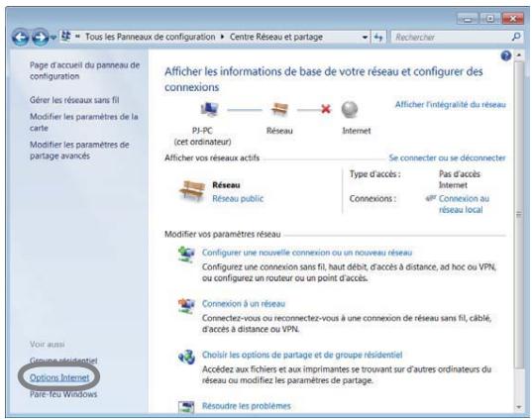The height and width of the screenshot is (419, 532).
Task: Click the 'Configurer une nouvelle connexion' icon
Action: pos(186,255)
